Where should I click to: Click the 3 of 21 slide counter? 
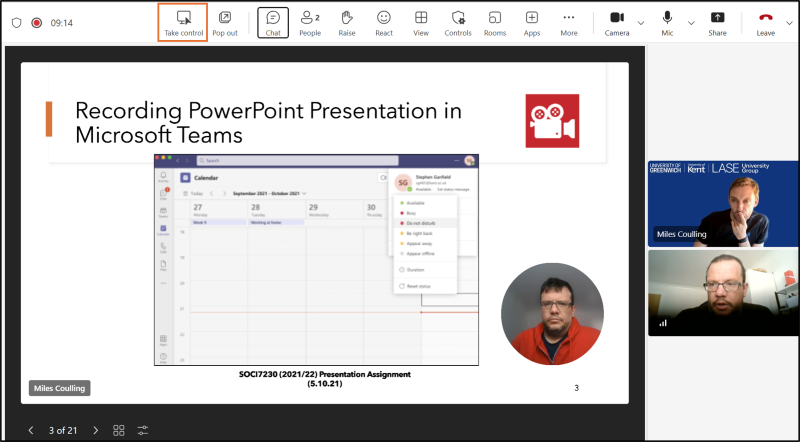(63, 430)
